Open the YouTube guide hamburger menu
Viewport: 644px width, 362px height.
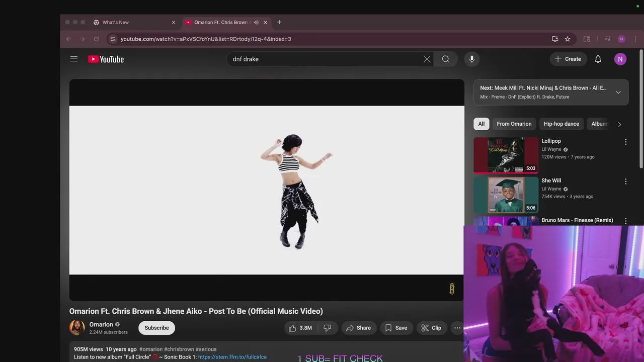tap(74, 59)
